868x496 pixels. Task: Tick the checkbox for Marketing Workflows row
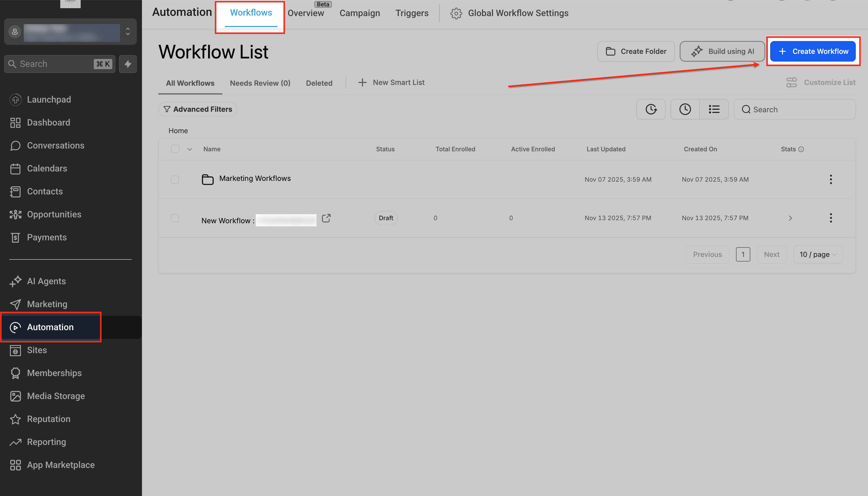pos(175,179)
